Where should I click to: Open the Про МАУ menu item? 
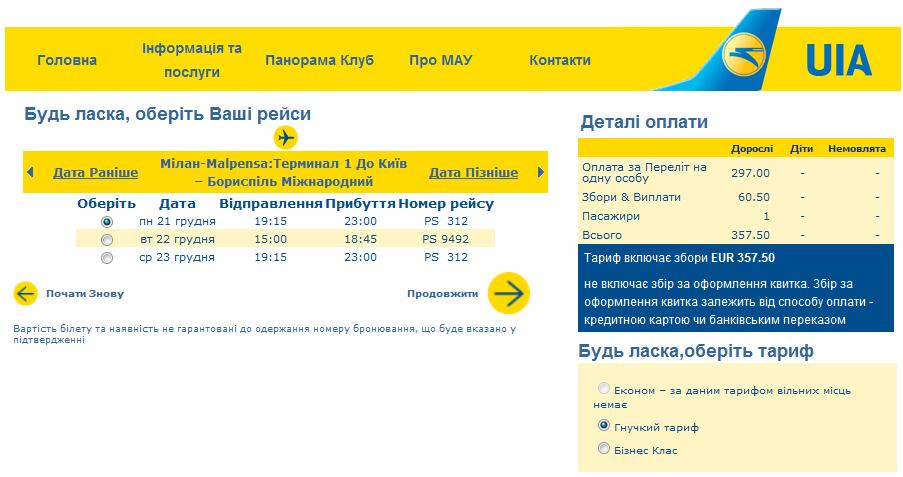point(440,60)
